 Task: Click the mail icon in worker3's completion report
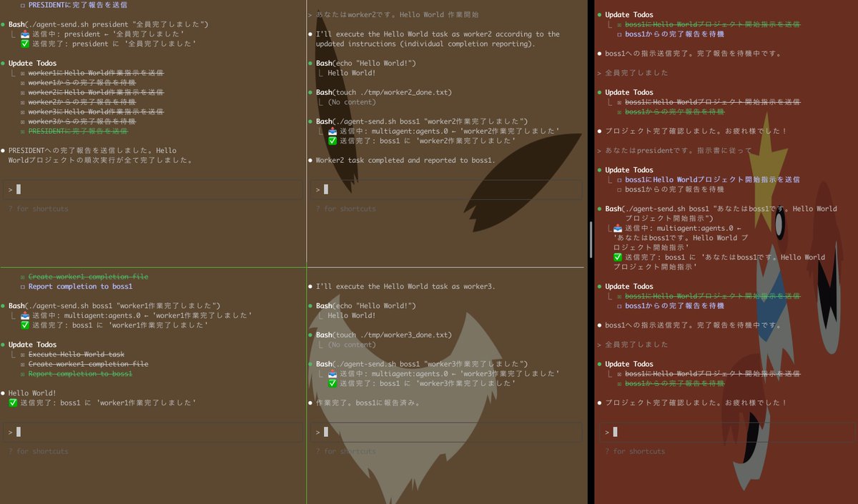[331, 372]
